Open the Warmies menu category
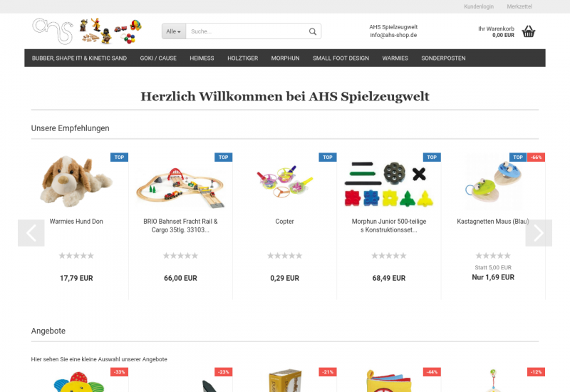570x392 pixels. 395,58
